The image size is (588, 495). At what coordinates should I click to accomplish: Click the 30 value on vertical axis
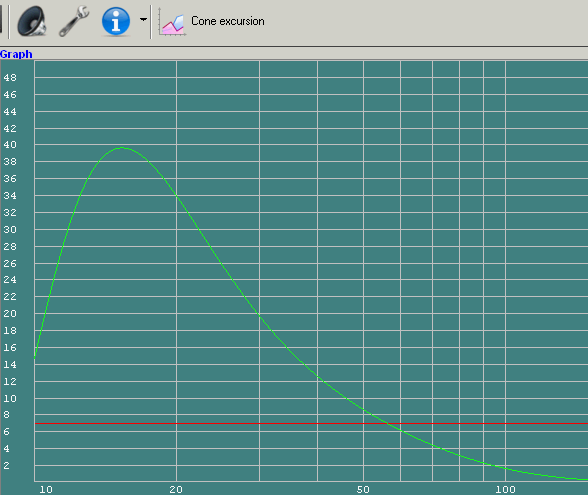pyautogui.click(x=10, y=230)
